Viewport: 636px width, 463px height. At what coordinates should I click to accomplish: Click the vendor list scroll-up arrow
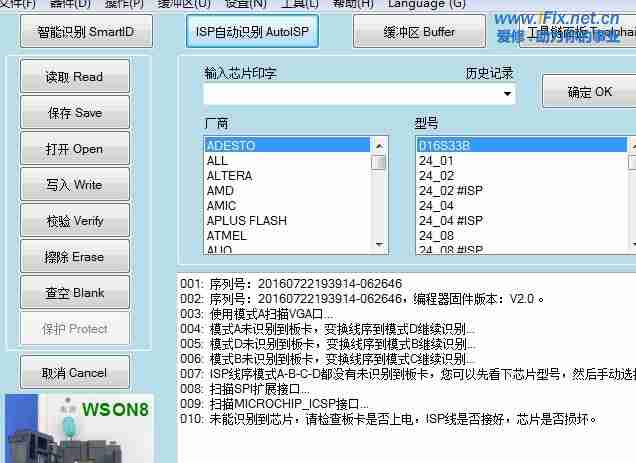click(379, 146)
